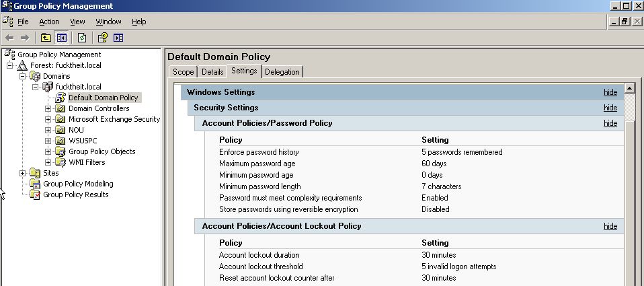Screen dimensions: 644x286
Task: Switch to the Scope tab
Action: tap(183, 72)
